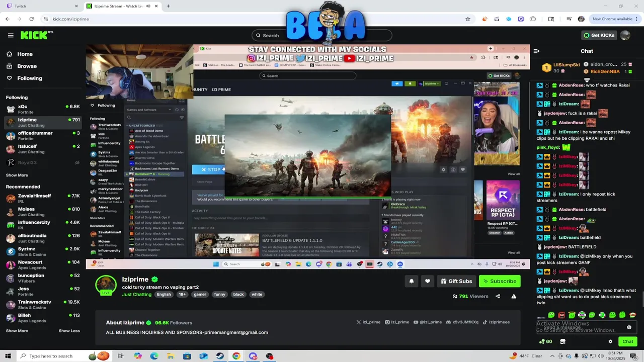
Task: Open the Chrome profile avatar
Action: point(581,19)
